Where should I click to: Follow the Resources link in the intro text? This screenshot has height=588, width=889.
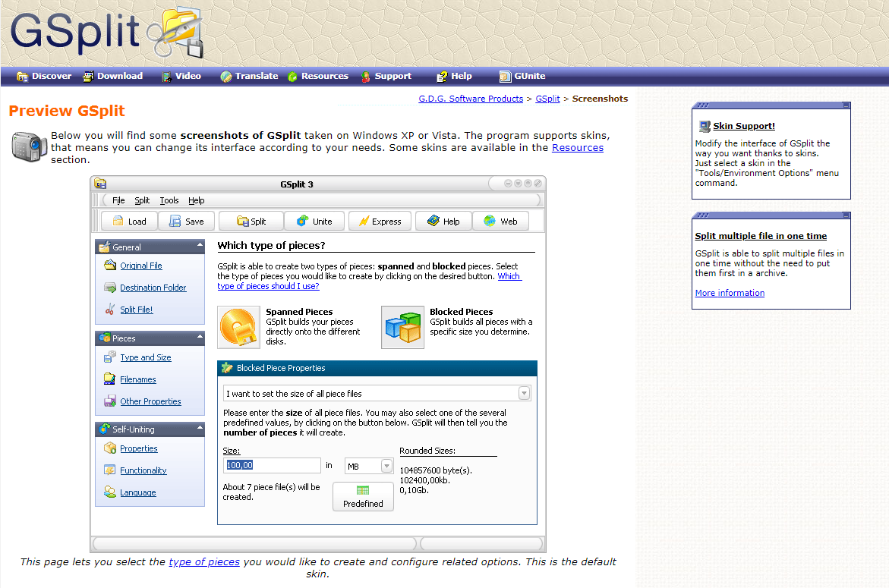578,148
